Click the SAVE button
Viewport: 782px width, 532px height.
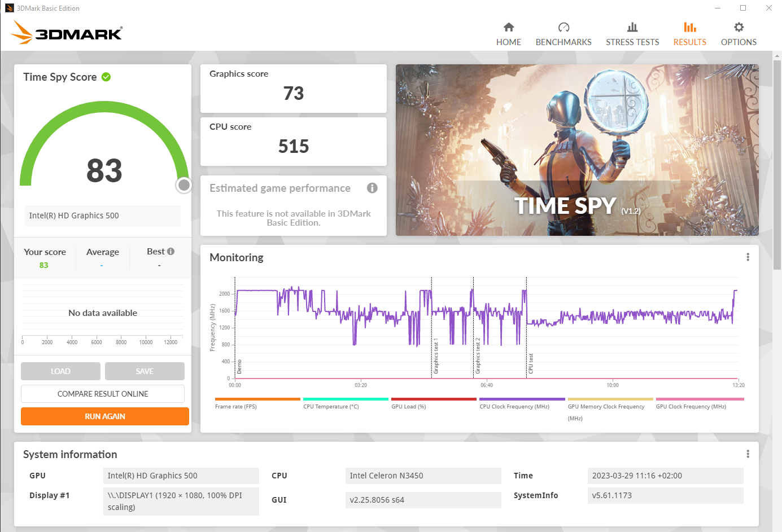(x=145, y=371)
